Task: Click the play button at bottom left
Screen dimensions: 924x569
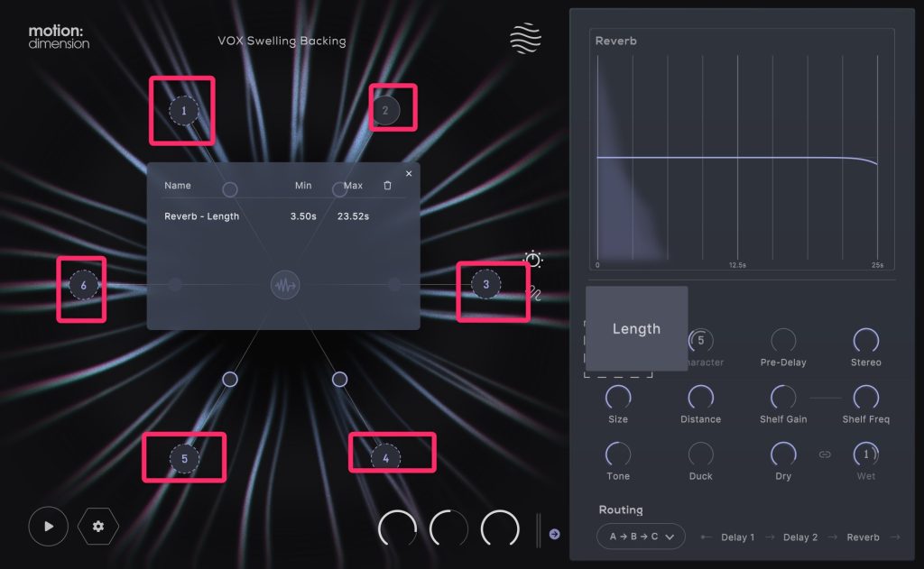Action: (x=48, y=527)
